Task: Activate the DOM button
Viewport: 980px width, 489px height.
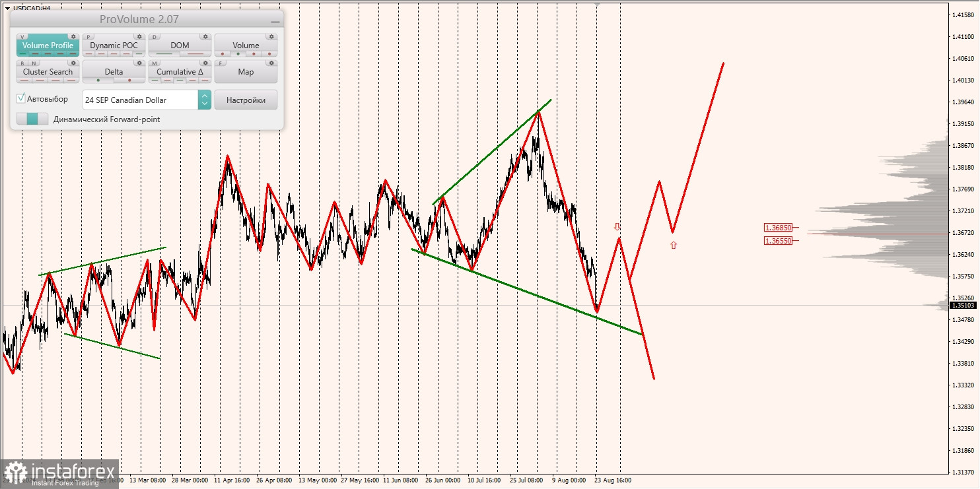Action: coord(180,45)
